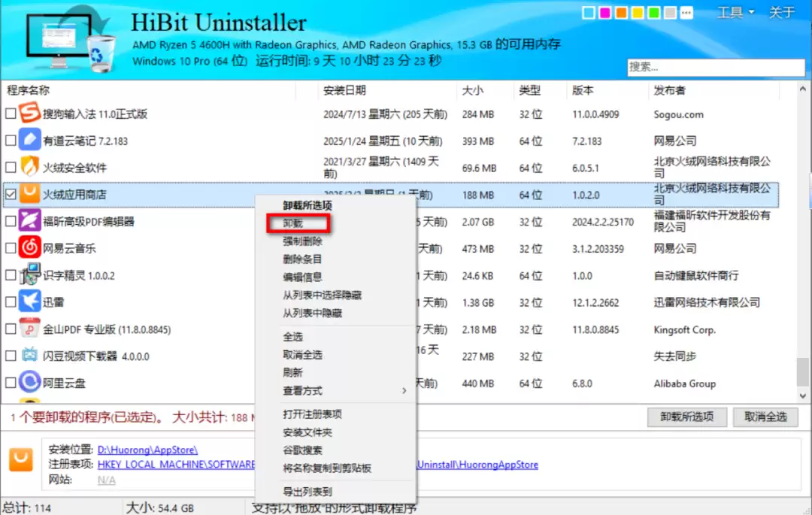812x515 pixels.
Task: Choose 刷新 in the context menu
Action: coord(292,373)
